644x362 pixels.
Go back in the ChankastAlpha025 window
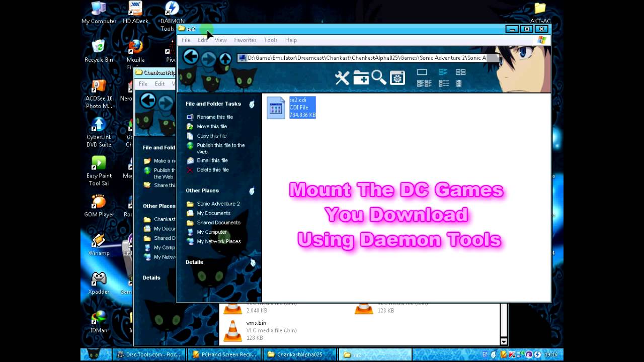(x=147, y=101)
